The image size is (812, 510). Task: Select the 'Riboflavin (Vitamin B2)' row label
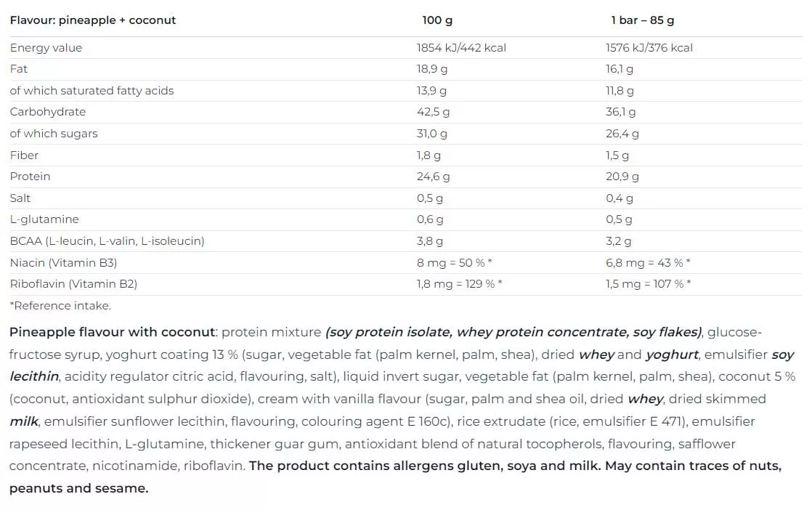tap(73, 284)
